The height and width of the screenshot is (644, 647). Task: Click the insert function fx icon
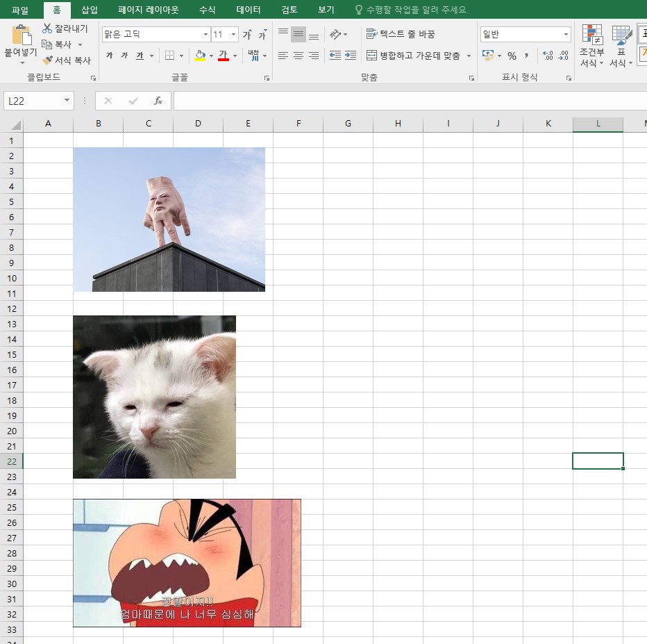tap(158, 101)
